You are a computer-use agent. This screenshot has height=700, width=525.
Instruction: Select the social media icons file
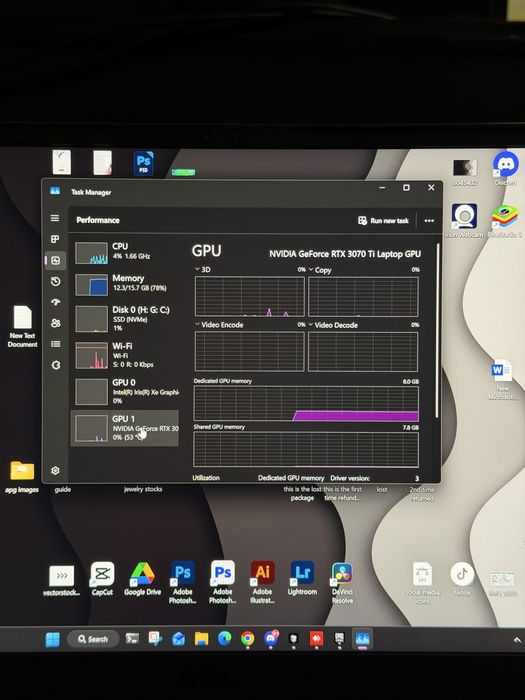pyautogui.click(x=422, y=583)
